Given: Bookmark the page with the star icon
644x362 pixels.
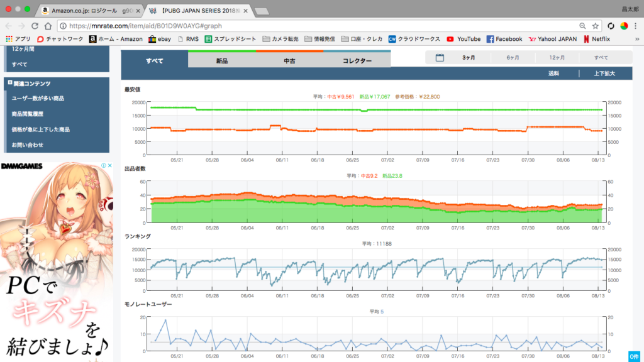Looking at the screenshot, I should point(595,26).
